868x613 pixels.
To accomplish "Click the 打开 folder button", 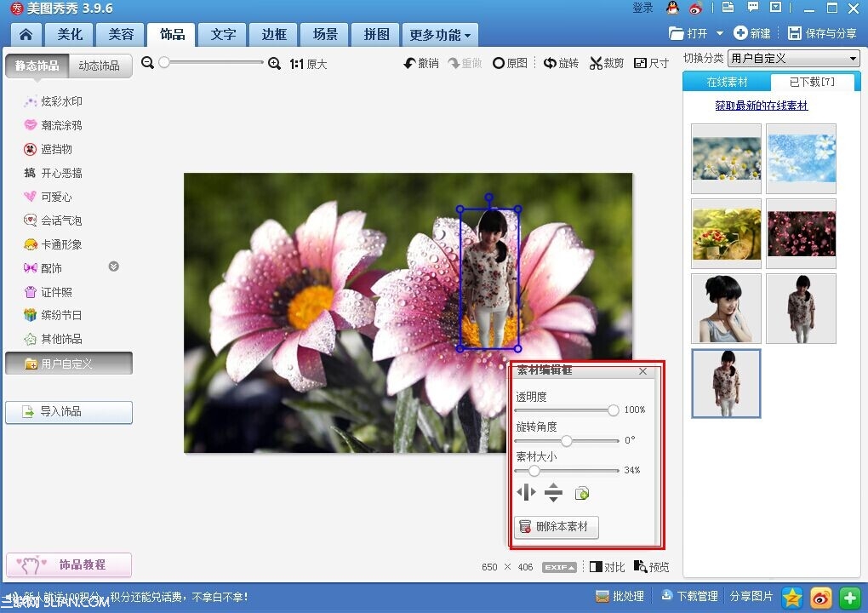I will 688,33.
